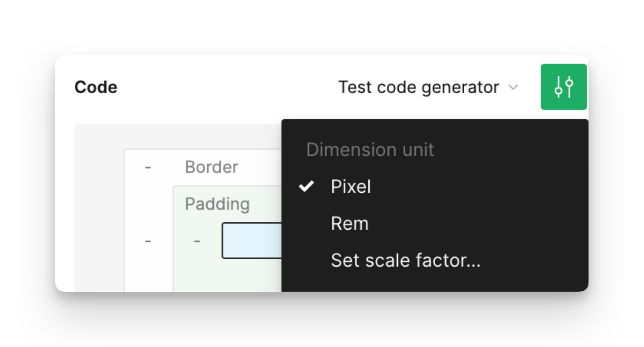Click the checkmark next to Pixel
The image size is (644, 347).
(x=307, y=186)
